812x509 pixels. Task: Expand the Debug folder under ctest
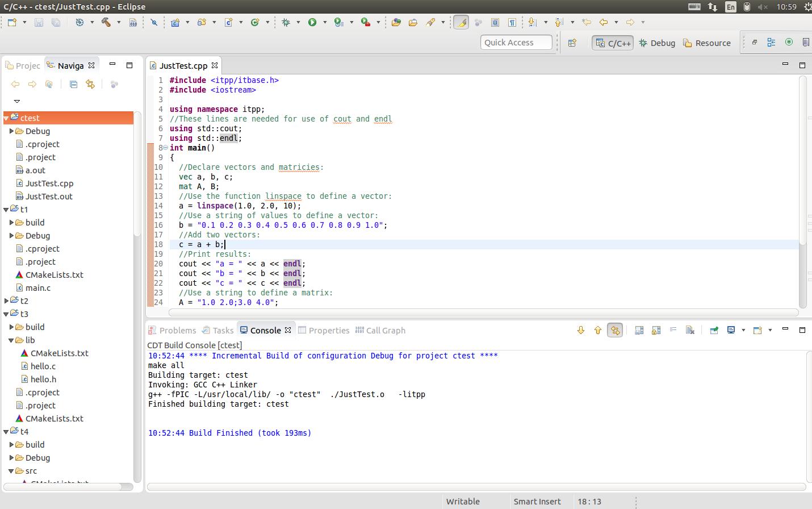(11, 131)
